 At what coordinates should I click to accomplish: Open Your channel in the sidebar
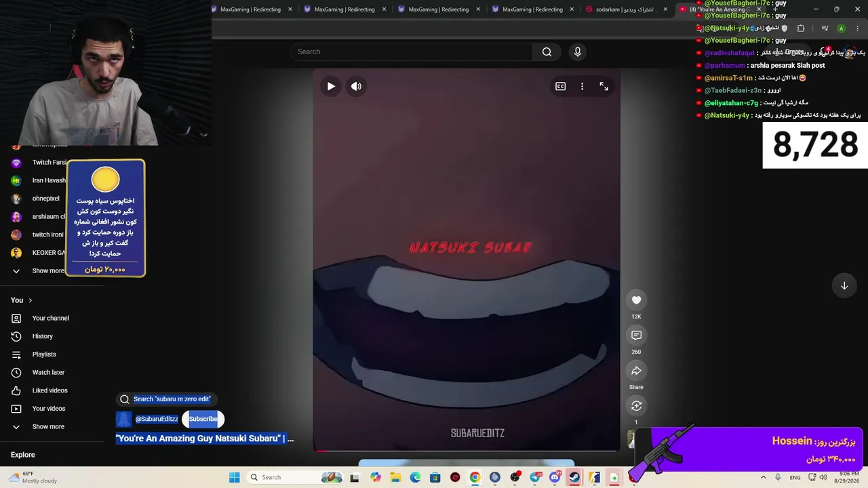[x=51, y=318]
